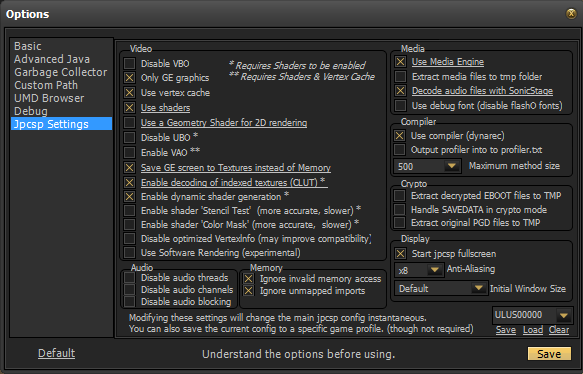Open the Maximum method size dropdown
Screen dimensions: 583x374
(x=428, y=166)
